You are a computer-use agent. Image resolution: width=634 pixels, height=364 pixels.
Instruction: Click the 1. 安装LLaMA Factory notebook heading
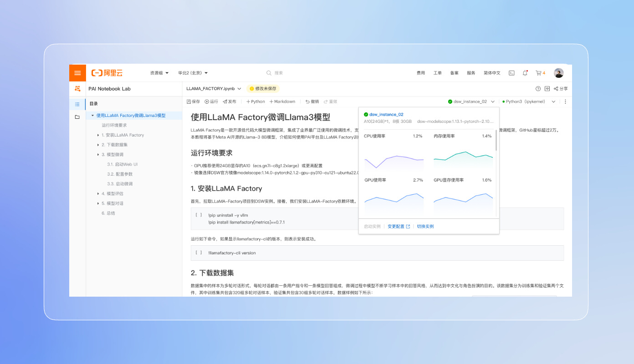pyautogui.click(x=226, y=188)
